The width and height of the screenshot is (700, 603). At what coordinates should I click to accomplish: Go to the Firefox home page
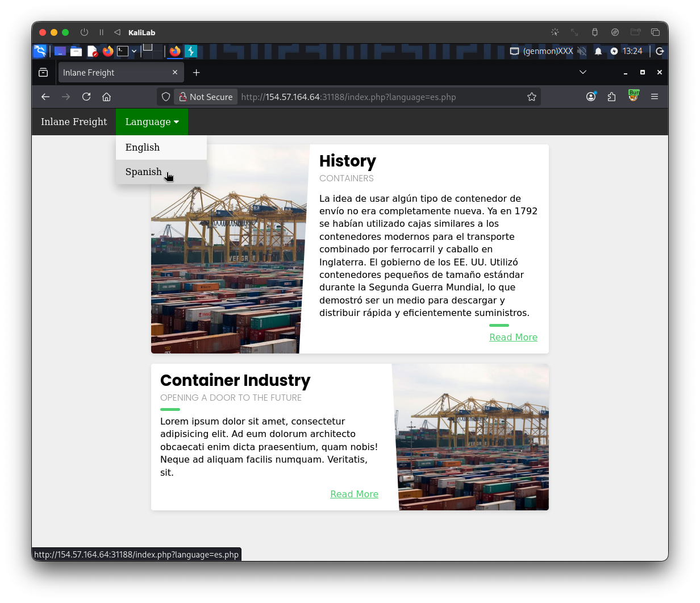point(106,97)
